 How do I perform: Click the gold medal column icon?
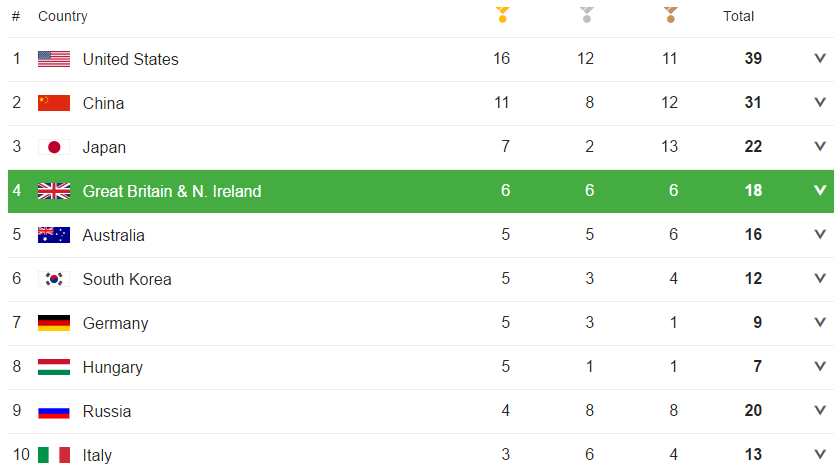(502, 14)
